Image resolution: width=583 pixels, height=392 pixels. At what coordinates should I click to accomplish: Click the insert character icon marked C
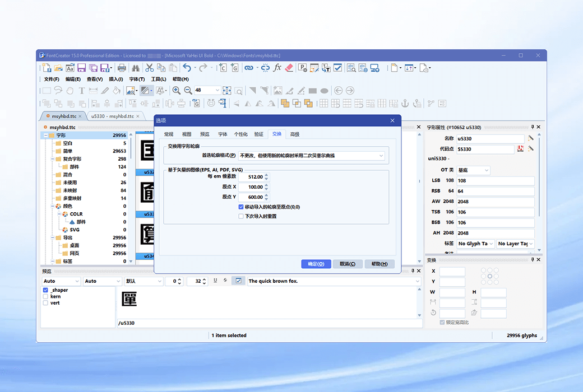223,68
